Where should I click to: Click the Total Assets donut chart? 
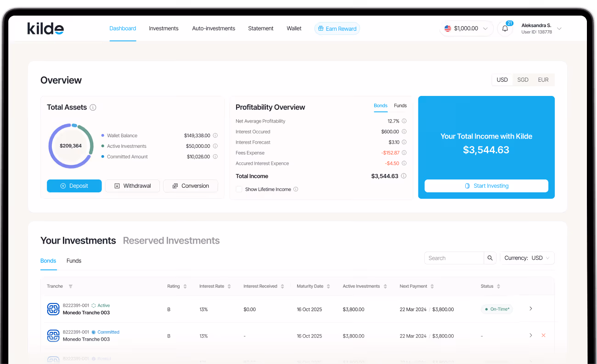[71, 146]
